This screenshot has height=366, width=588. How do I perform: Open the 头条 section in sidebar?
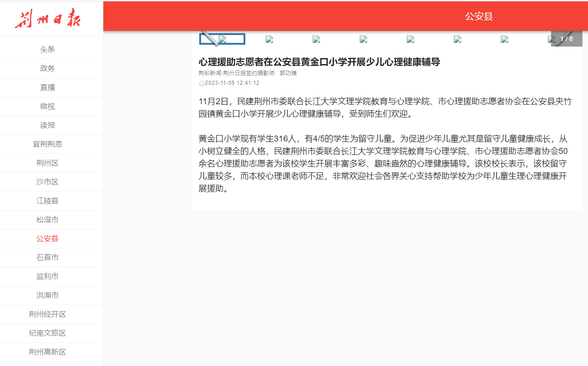[48, 49]
